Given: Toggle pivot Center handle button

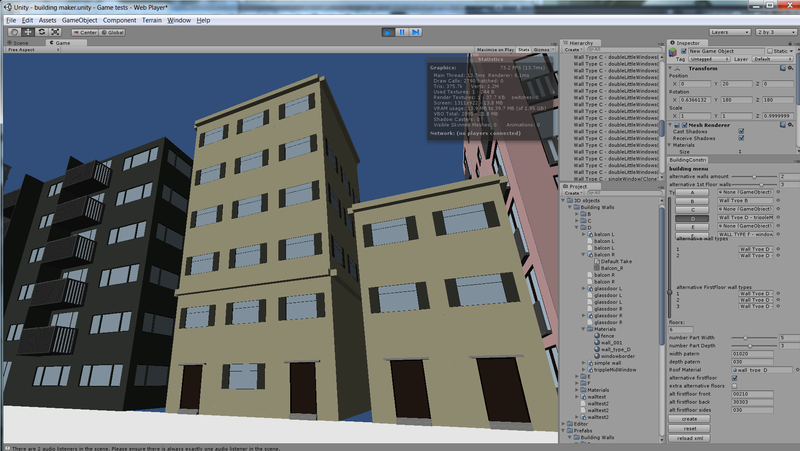Looking at the screenshot, I should tap(84, 32).
